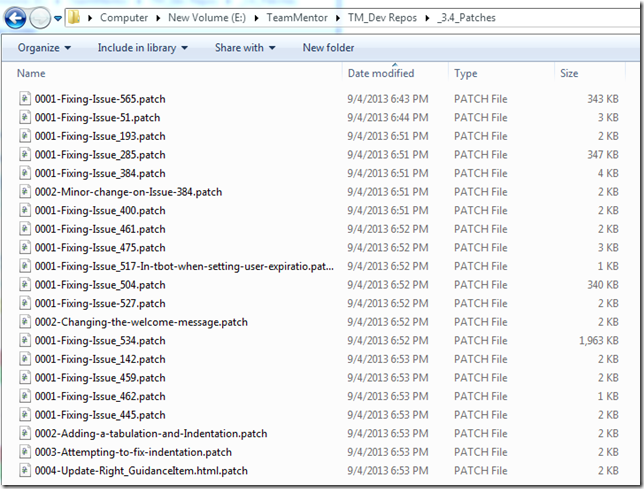Screen dimensions: 644x489
Task: Sort files by Date modified column
Action: click(x=380, y=73)
